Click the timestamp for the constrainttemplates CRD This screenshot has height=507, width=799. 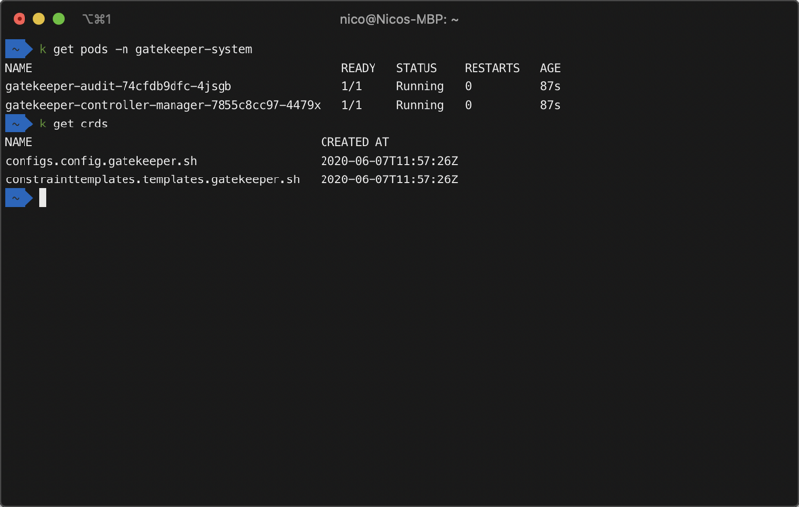coord(389,180)
